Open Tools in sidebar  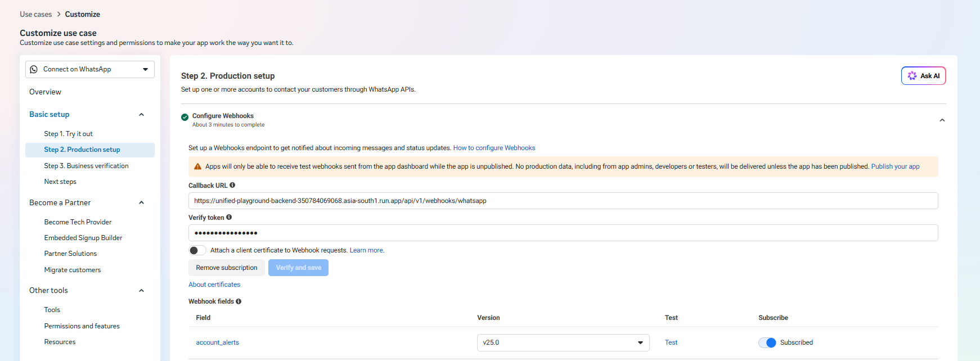(52, 310)
